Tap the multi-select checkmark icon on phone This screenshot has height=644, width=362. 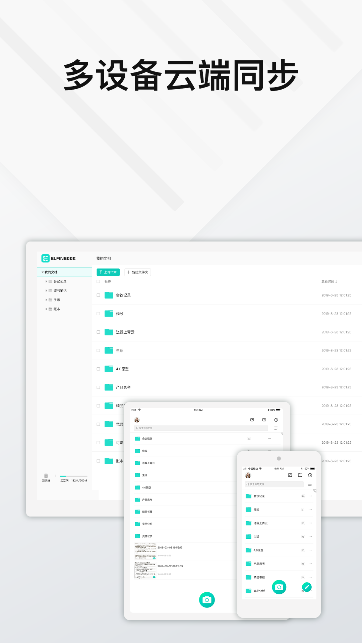(x=290, y=475)
